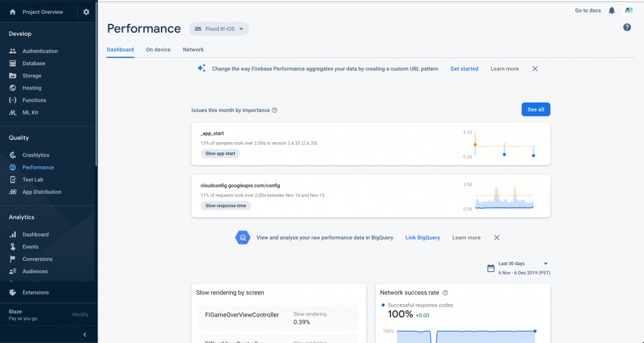Click Learn more in BigQuery banner

[466, 237]
